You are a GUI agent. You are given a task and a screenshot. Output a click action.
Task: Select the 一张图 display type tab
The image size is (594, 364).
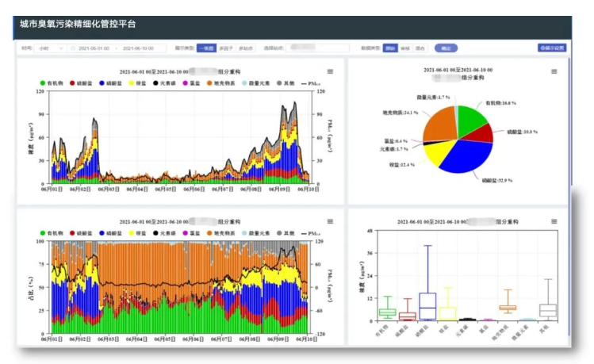205,48
